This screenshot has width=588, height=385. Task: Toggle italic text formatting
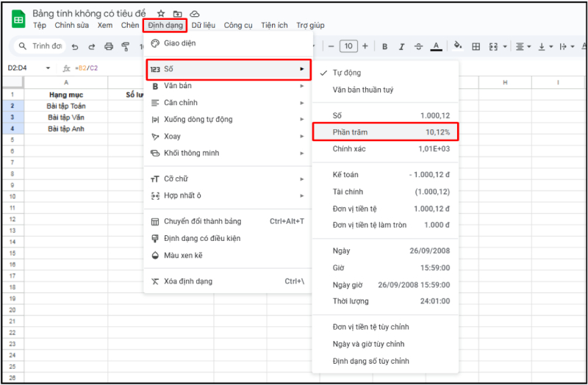click(401, 46)
